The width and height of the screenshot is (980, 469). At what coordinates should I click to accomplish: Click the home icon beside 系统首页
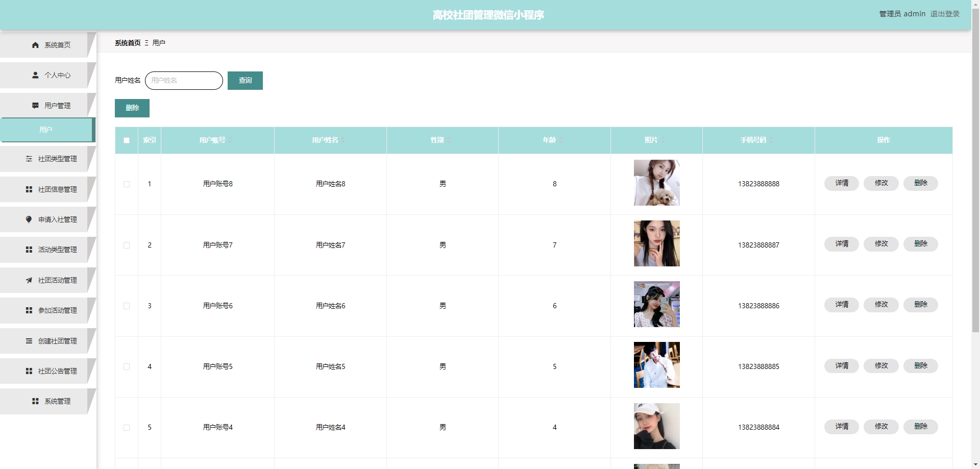(x=35, y=45)
